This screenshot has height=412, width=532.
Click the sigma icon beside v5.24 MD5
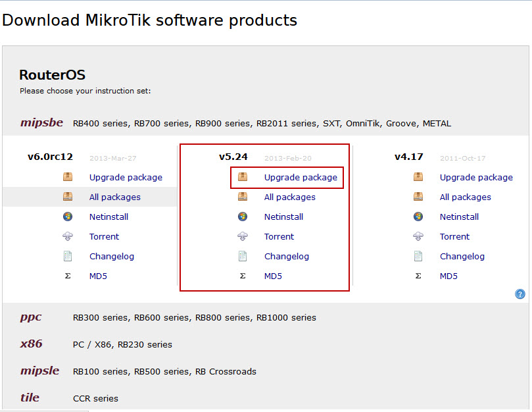(x=243, y=276)
